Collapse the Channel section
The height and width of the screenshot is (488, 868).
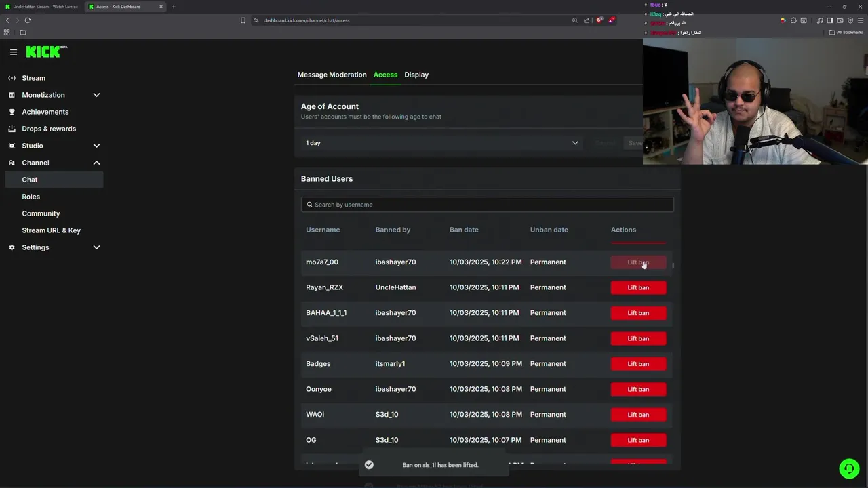96,163
